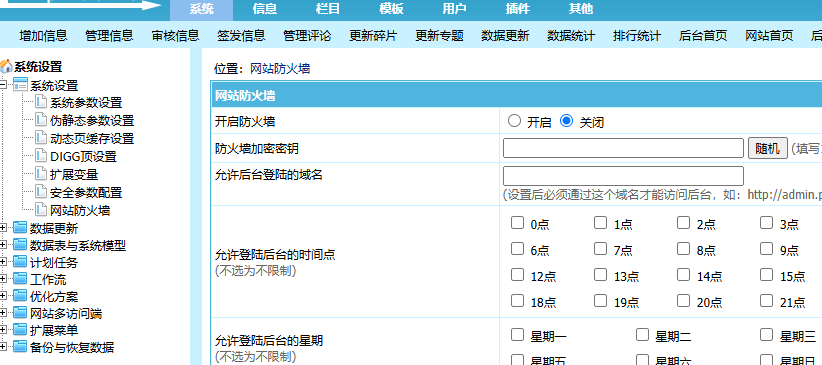
Task: Click the page icon next to 扩展变量
Action: (41, 174)
